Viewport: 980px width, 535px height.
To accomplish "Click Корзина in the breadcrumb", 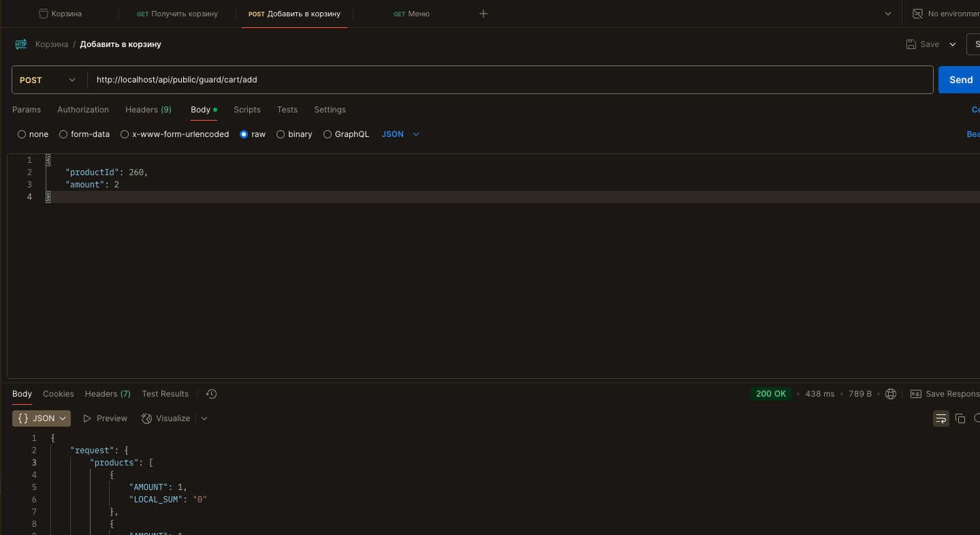I will (52, 44).
